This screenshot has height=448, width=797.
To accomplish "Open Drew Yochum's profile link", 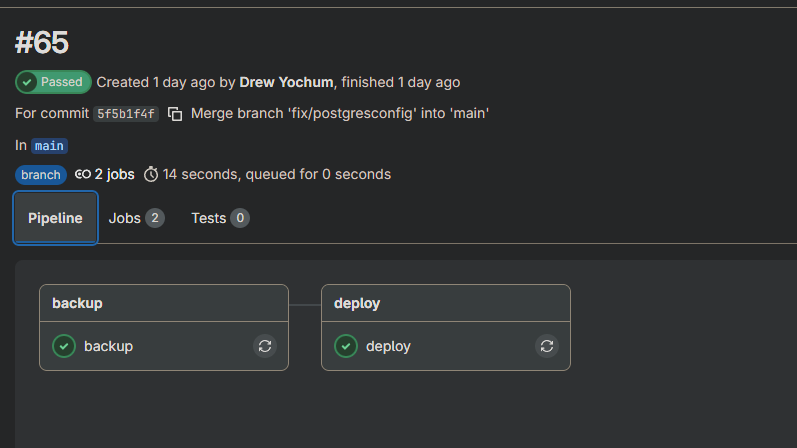I will [x=287, y=82].
